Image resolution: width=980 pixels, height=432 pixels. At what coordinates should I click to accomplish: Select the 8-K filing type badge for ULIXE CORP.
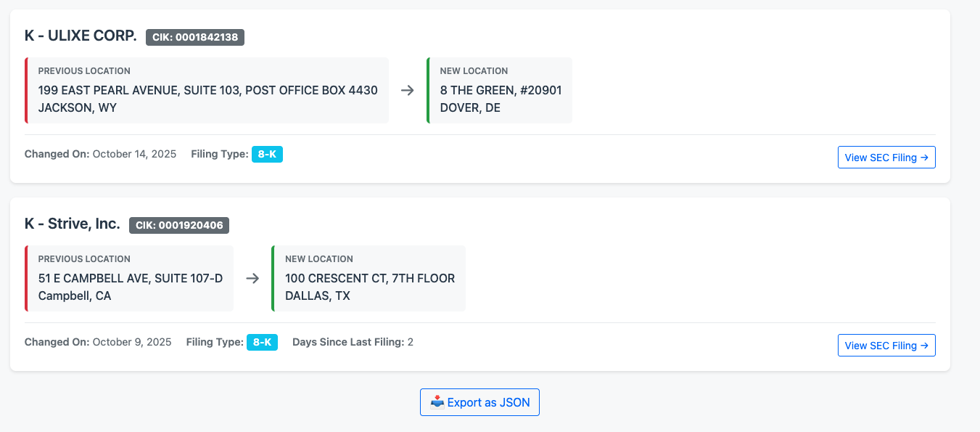268,154
